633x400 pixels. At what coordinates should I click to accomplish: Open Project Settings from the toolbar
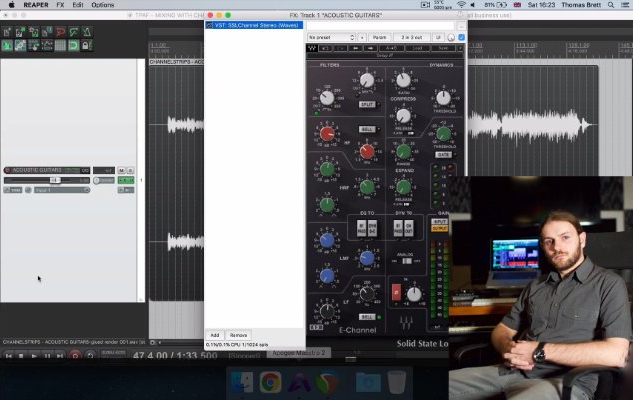(x=47, y=32)
